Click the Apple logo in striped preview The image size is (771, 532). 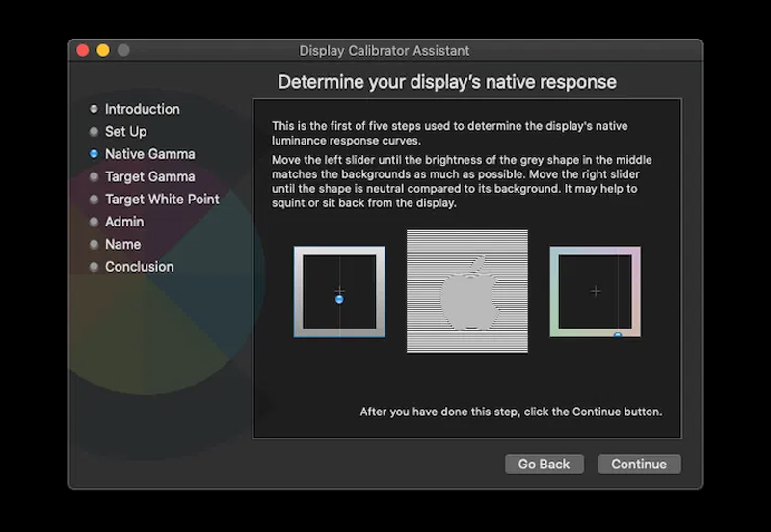(468, 293)
